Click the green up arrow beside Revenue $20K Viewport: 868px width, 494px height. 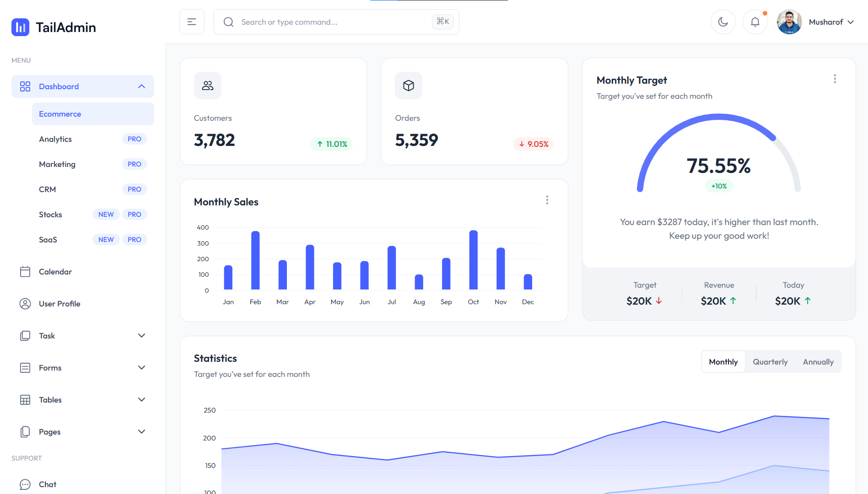pos(733,301)
